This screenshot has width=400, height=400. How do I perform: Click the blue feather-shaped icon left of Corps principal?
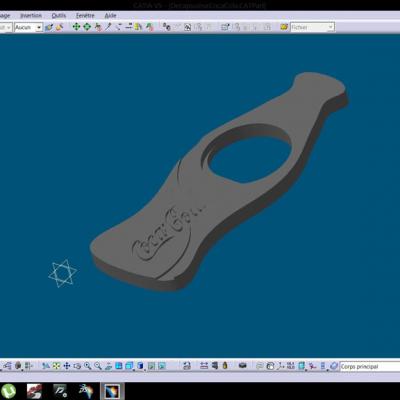click(334, 366)
